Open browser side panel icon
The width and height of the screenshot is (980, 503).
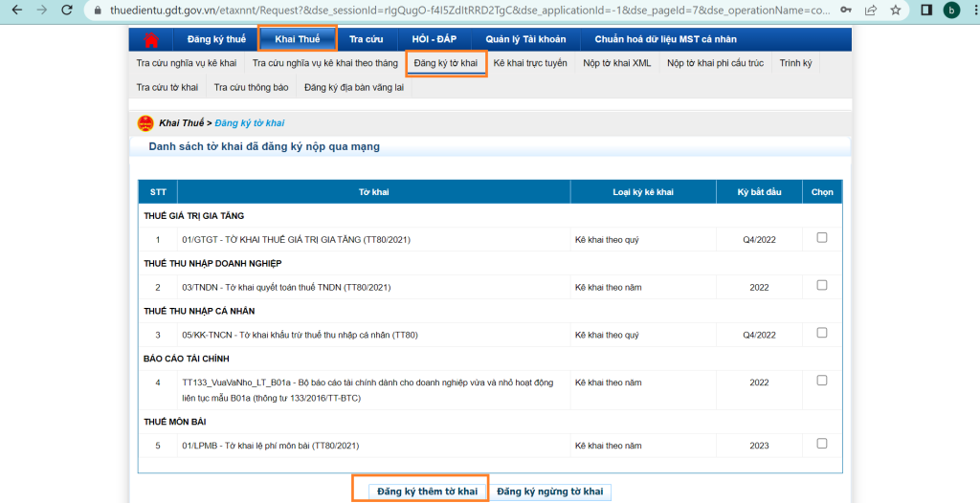pos(926,10)
